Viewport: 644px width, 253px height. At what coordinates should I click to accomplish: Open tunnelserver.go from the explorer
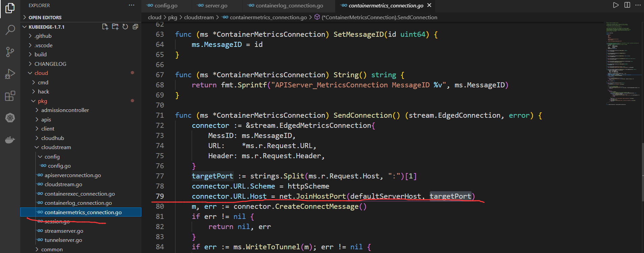pyautogui.click(x=81, y=240)
